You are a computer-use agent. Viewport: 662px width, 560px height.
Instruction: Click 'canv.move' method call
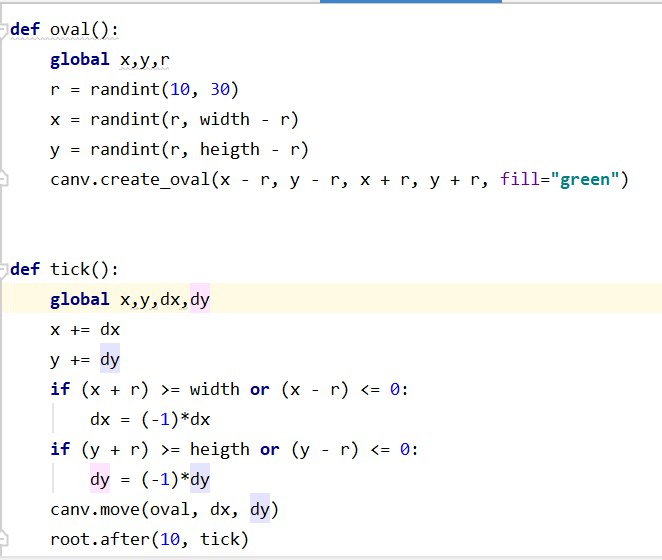[95, 509]
